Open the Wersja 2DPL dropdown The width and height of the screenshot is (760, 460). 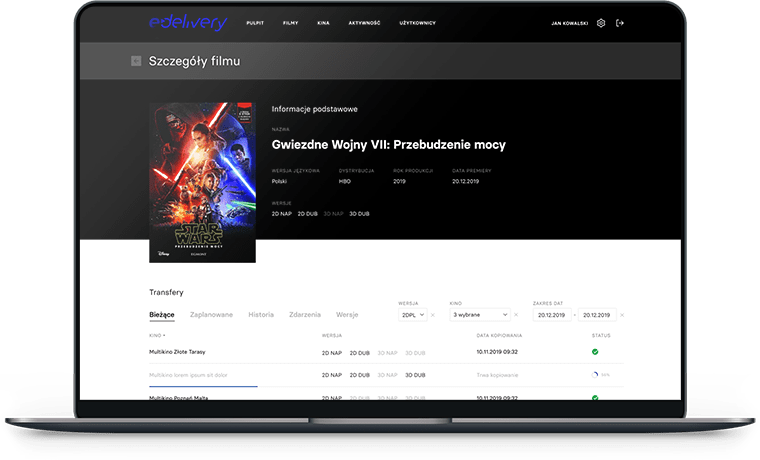413,315
